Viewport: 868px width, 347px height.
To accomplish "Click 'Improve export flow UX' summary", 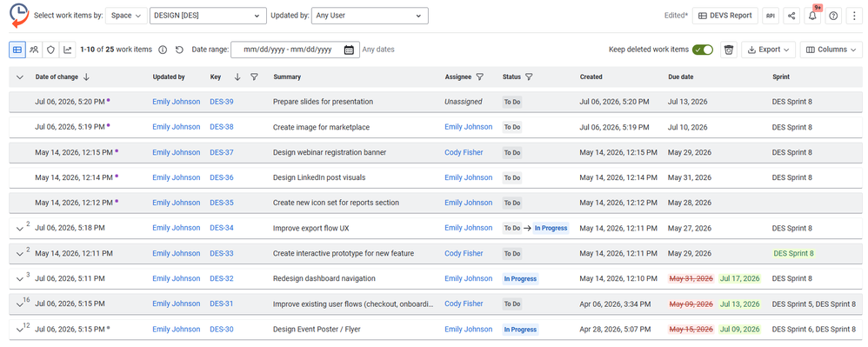I will (x=311, y=228).
